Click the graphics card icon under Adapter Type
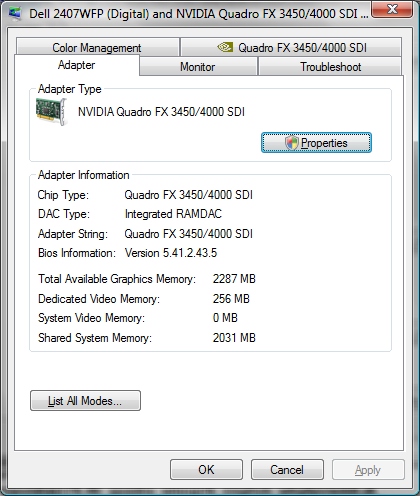 [x=52, y=111]
